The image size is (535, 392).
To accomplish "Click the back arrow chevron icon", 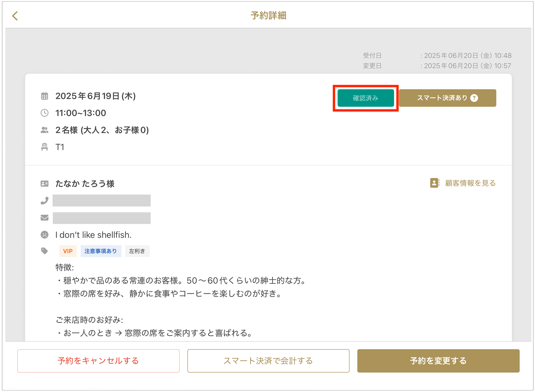I will (x=15, y=16).
